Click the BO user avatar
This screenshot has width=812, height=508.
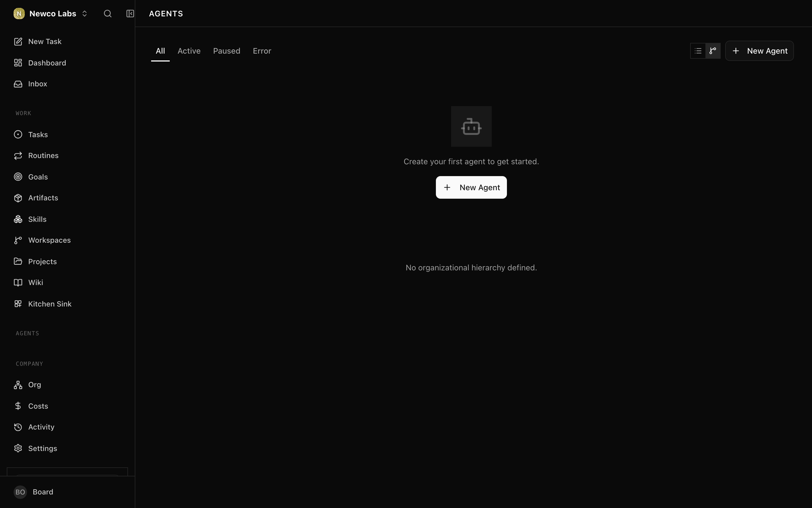click(20, 492)
